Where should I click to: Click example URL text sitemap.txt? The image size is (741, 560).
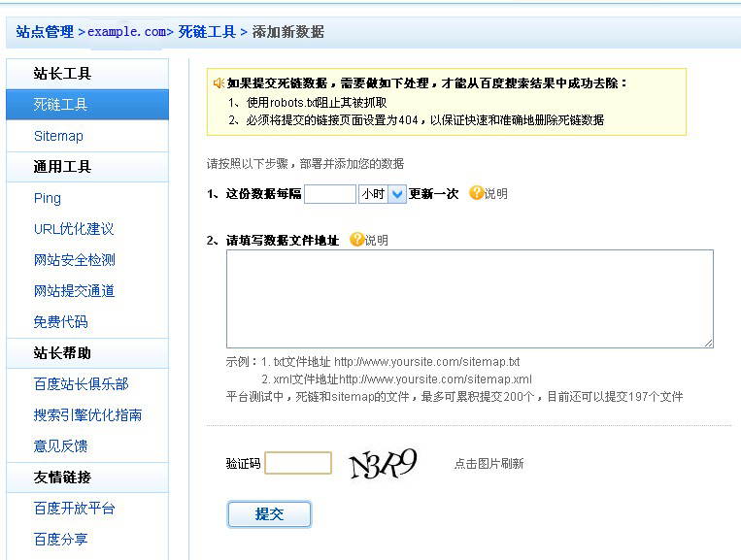(x=426, y=362)
